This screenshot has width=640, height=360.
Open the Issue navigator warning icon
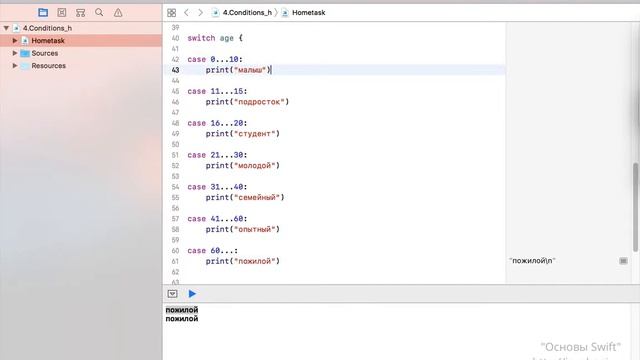118,13
